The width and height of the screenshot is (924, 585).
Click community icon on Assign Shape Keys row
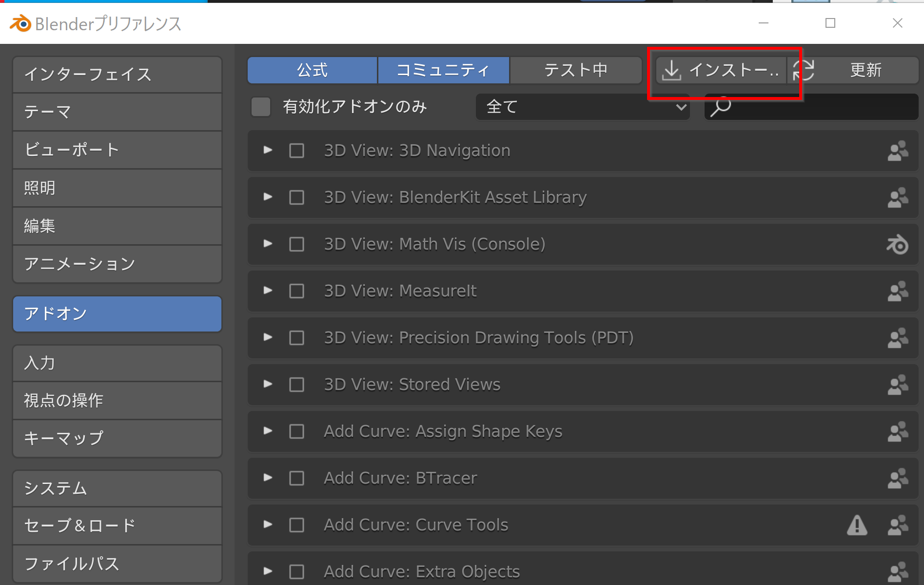tap(898, 431)
